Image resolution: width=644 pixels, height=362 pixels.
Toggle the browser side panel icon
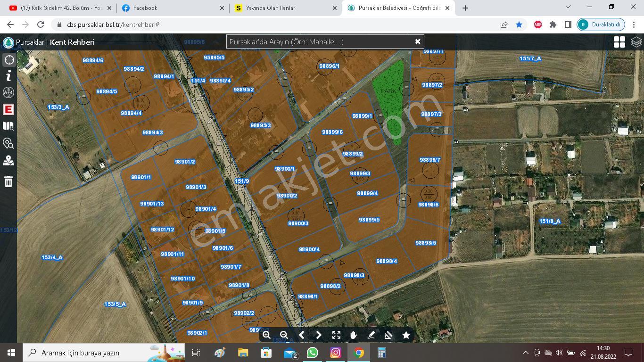click(x=568, y=25)
